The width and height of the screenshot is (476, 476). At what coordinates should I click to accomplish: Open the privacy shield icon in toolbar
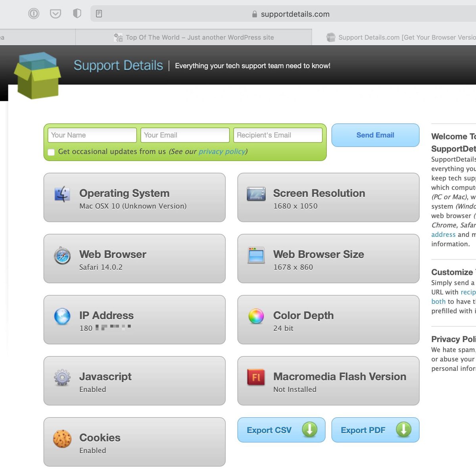pos(77,14)
